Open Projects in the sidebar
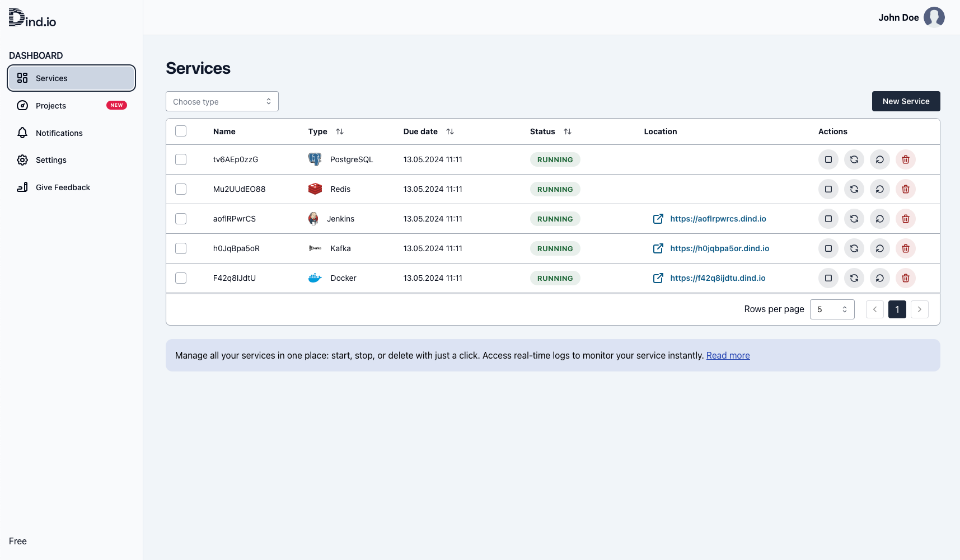The width and height of the screenshot is (960, 560). (x=51, y=106)
